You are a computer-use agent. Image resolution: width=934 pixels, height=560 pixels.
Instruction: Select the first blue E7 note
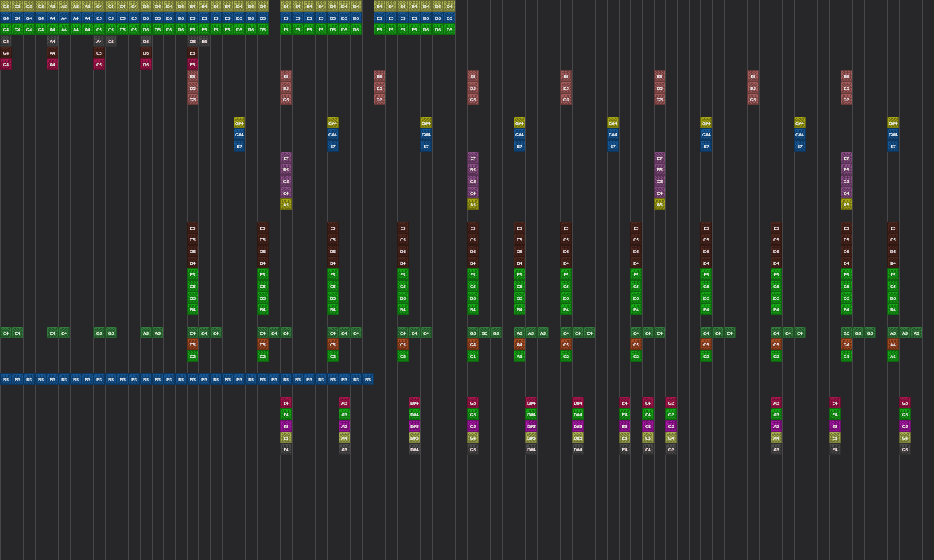coord(239,146)
